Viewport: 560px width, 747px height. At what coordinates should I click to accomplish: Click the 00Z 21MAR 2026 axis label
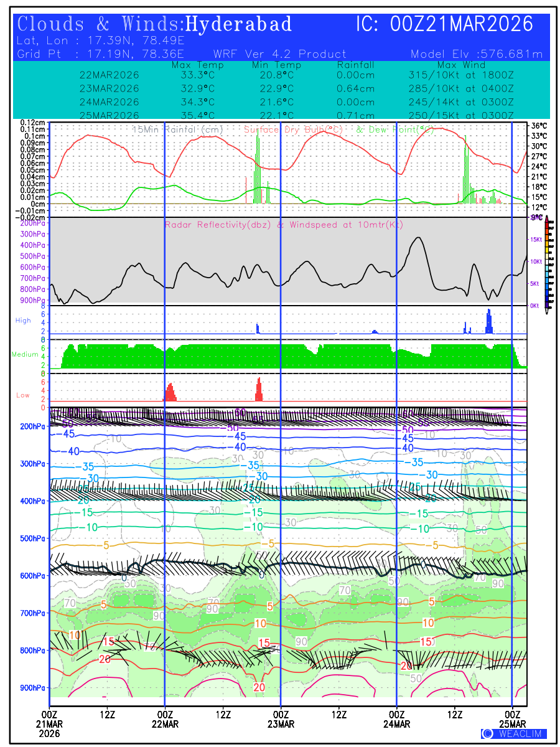[x=49, y=724]
